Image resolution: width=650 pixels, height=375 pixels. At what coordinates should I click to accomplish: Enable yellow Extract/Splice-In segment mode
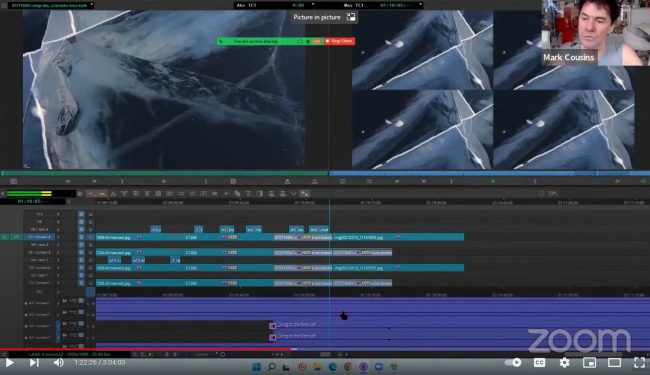pyautogui.click(x=101, y=194)
